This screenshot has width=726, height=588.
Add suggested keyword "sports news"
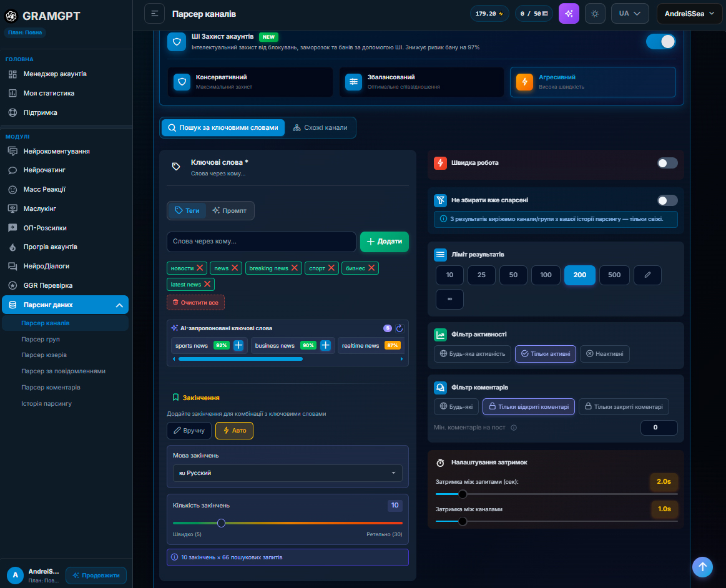(238, 345)
